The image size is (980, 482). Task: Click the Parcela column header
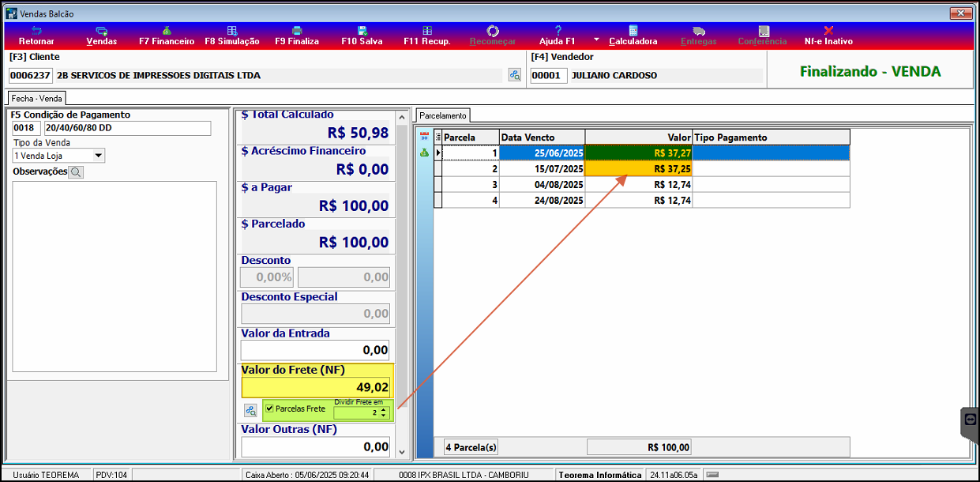point(471,137)
